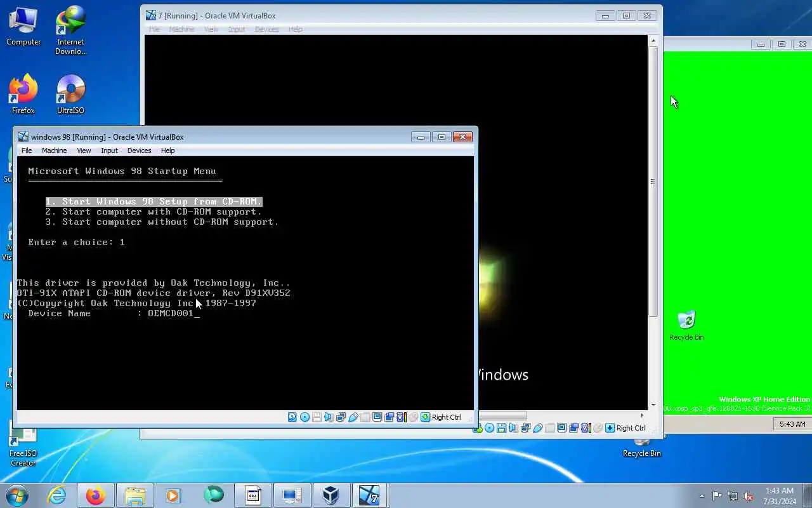Click the optical disk indicator in windows 98 status bar
The height and width of the screenshot is (508, 812).
(304, 417)
